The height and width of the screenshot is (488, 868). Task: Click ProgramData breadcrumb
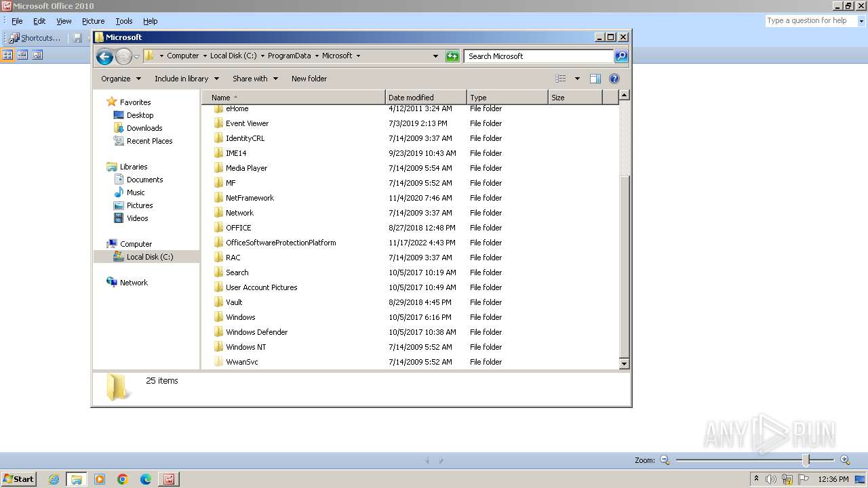pyautogui.click(x=289, y=56)
